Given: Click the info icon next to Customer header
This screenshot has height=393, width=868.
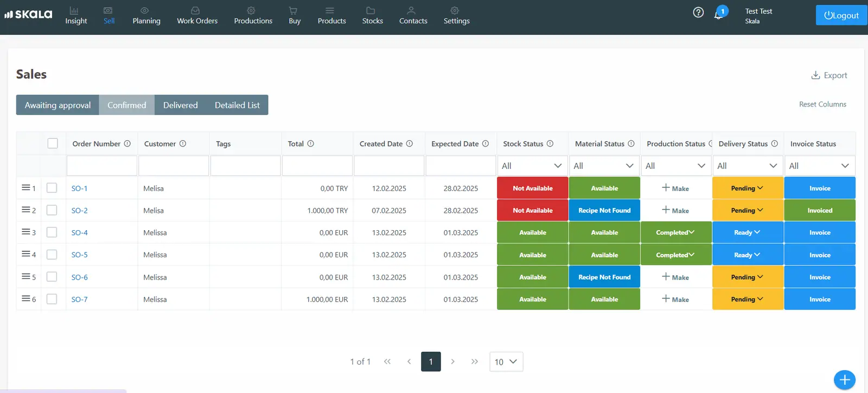Looking at the screenshot, I should tap(183, 144).
